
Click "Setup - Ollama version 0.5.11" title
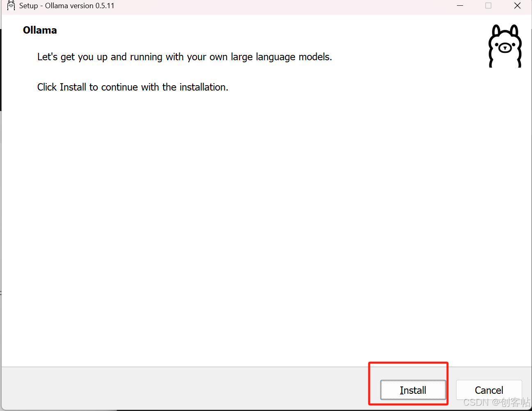(67, 6)
